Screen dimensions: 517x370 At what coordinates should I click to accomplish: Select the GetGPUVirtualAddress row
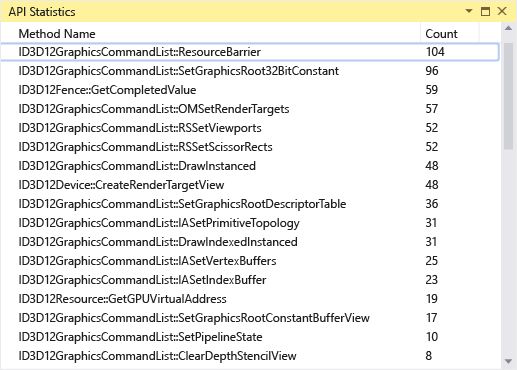[250, 299]
